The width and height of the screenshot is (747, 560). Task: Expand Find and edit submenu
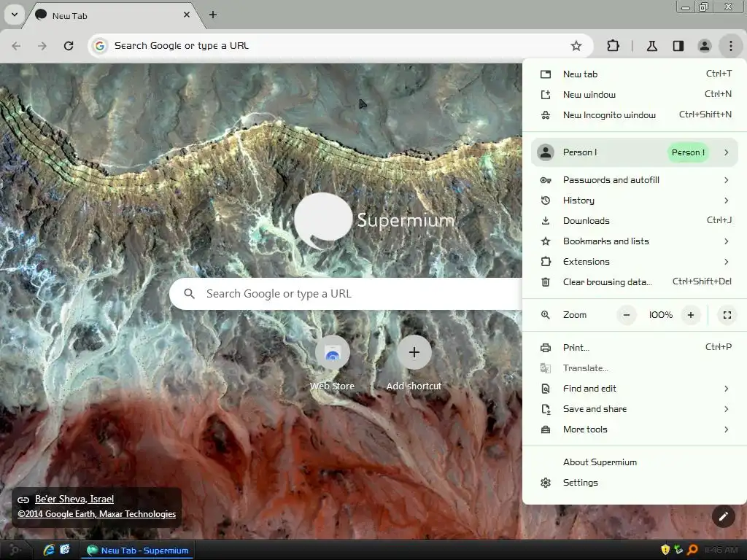634,389
